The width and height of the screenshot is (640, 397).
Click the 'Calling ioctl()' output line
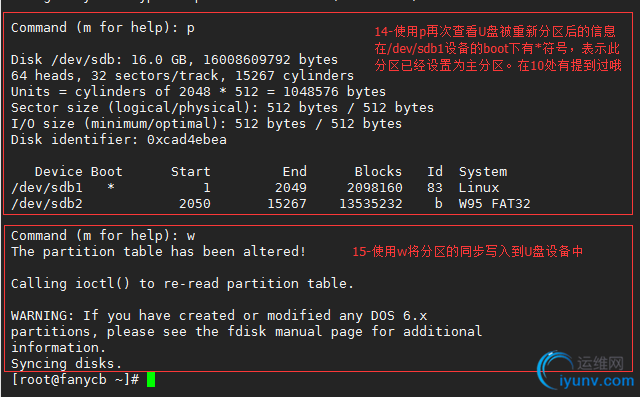[182, 283]
